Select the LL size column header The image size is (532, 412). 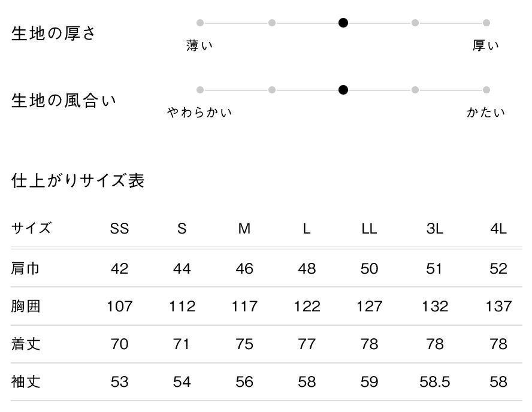pyautogui.click(x=369, y=229)
